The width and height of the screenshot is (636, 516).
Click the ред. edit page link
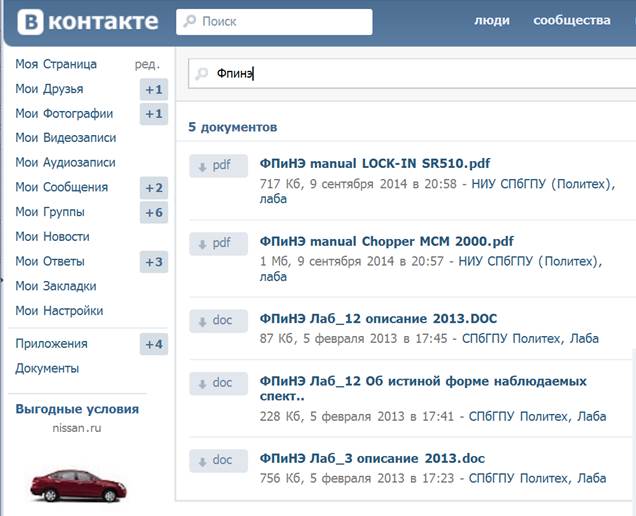147,64
